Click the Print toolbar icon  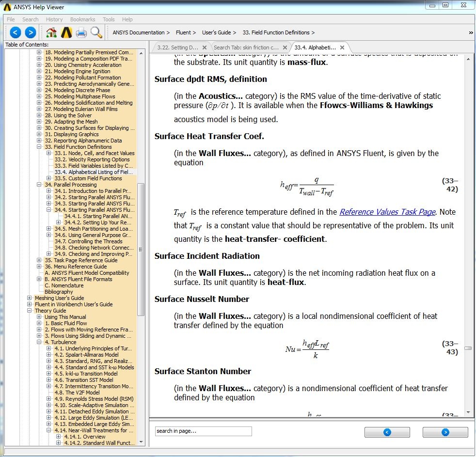(x=81, y=32)
